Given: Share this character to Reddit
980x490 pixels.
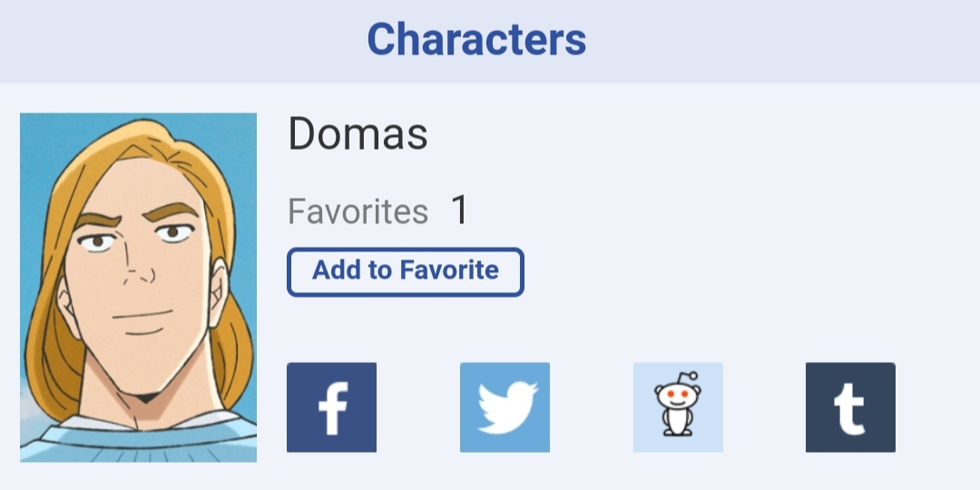Looking at the screenshot, I should click(x=678, y=407).
